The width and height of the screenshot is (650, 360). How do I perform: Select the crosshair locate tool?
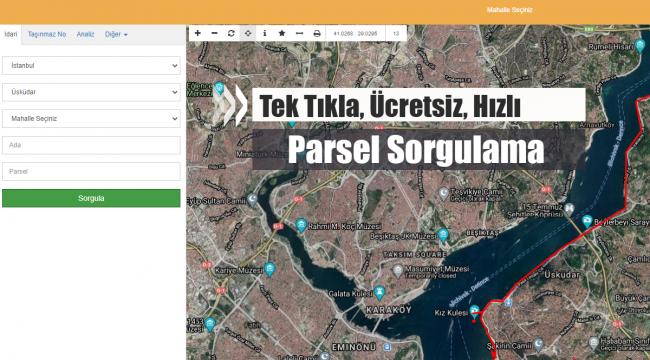[248, 33]
